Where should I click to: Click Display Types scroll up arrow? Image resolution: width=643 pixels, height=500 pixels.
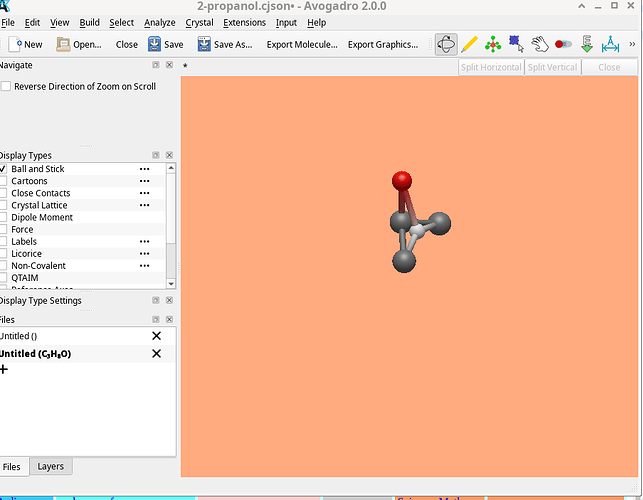pyautogui.click(x=171, y=168)
